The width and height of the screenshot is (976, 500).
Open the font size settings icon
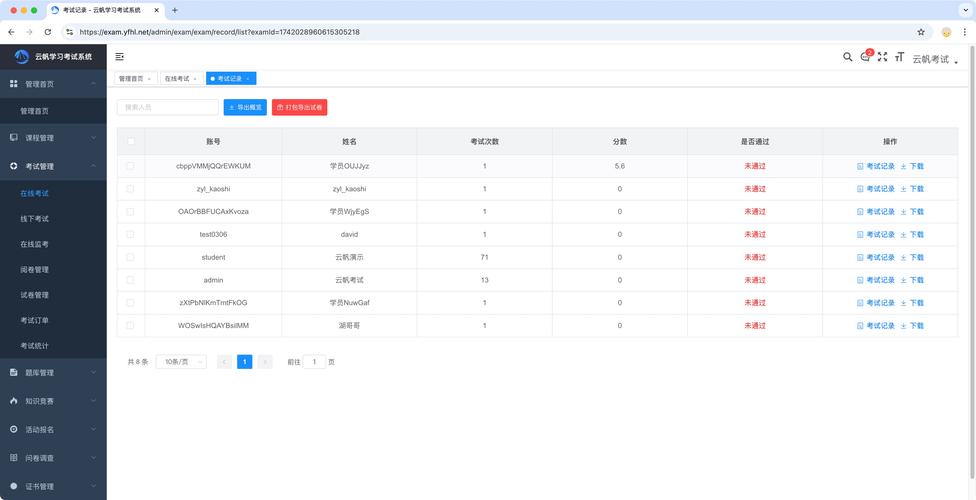(x=899, y=57)
